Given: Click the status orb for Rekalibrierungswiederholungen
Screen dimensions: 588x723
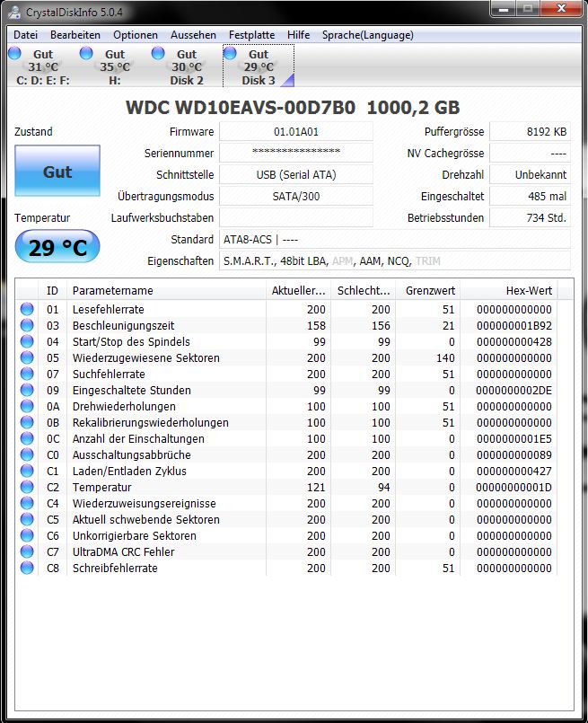Looking at the screenshot, I should pyautogui.click(x=27, y=422).
